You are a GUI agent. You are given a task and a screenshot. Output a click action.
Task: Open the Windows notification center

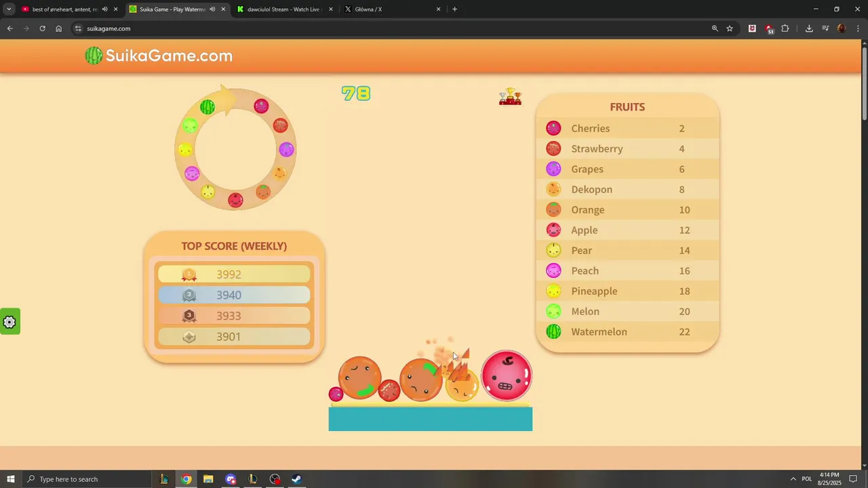point(853,479)
